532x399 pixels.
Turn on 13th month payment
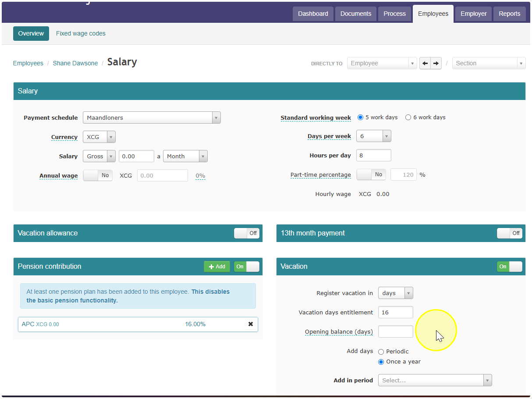click(510, 233)
